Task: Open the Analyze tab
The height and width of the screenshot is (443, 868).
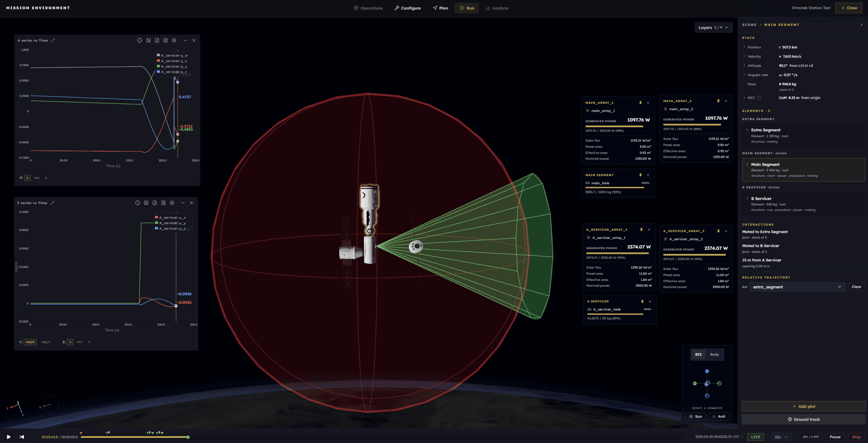Action: tap(497, 8)
